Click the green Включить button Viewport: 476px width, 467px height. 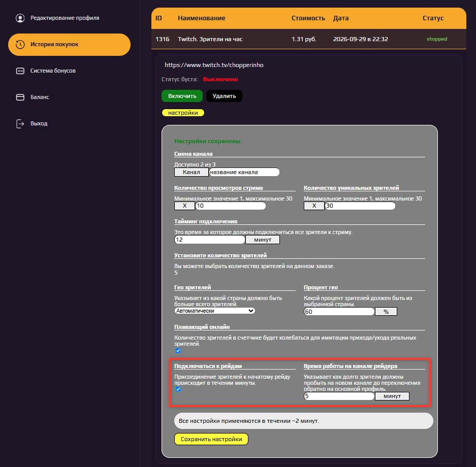(x=182, y=96)
